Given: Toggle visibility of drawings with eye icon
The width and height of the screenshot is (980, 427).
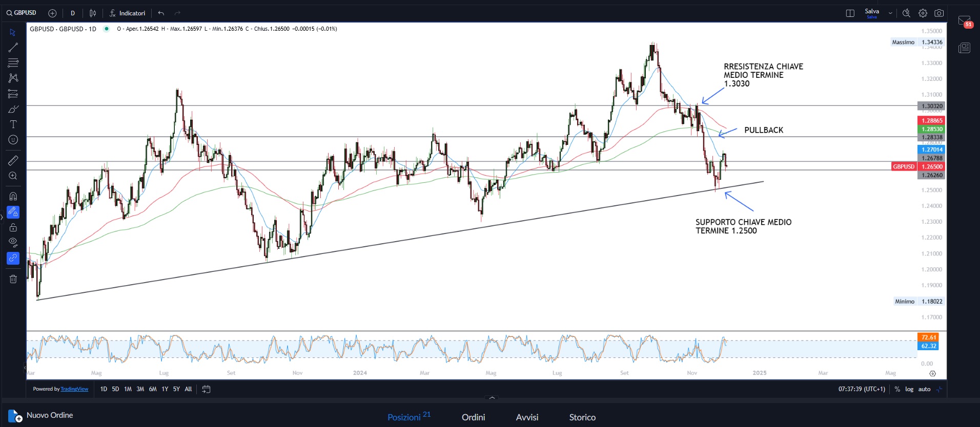Looking at the screenshot, I should [13, 242].
